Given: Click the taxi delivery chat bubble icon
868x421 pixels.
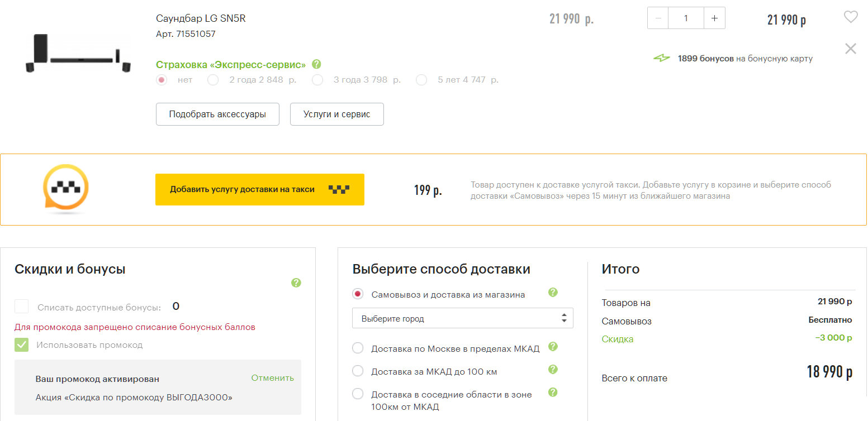Looking at the screenshot, I should tap(66, 189).
